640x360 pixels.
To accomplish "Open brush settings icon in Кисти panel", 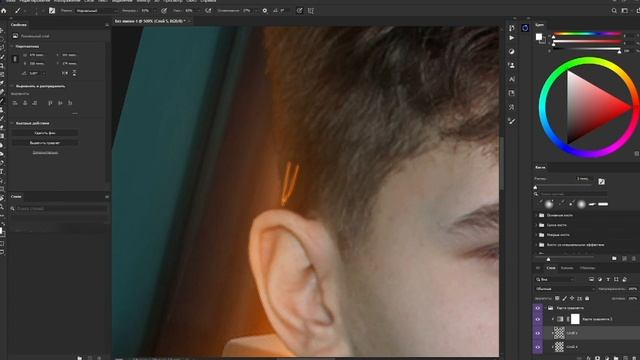I will pos(601,182).
